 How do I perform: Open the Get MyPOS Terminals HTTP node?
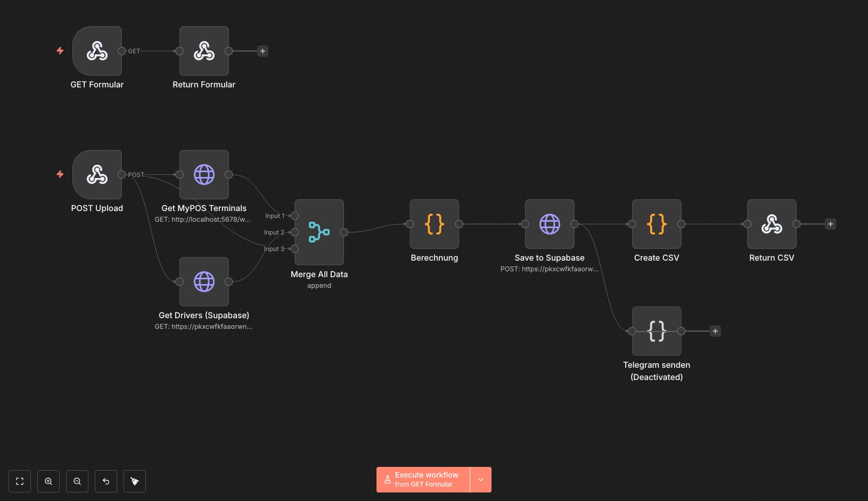point(204,174)
